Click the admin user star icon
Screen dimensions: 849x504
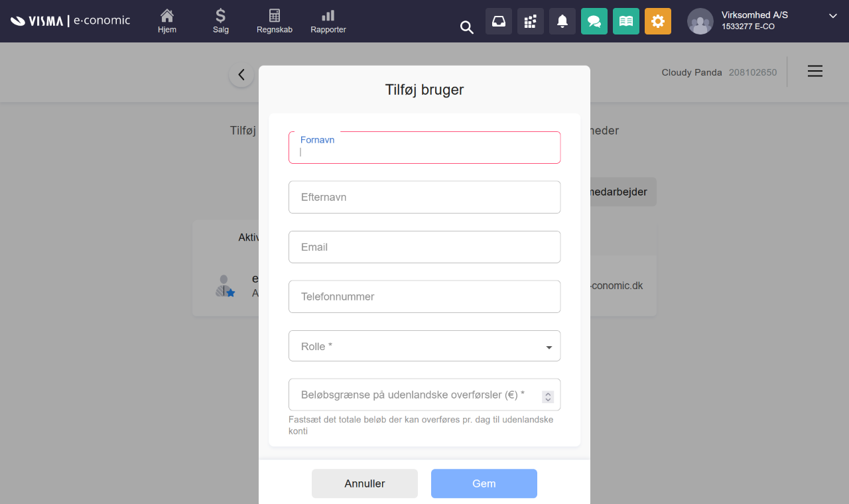pos(226,286)
